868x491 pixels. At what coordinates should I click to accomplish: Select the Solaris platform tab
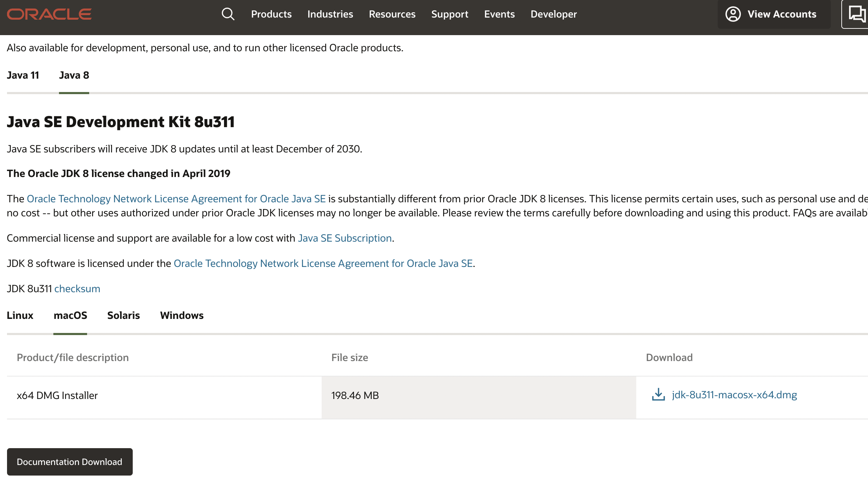123,315
